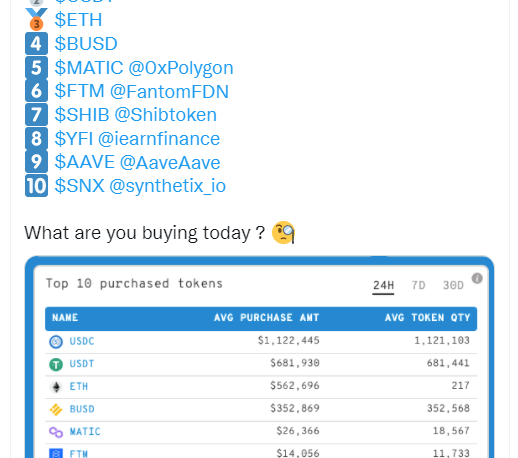
Task: Click the $AAVE cashtag
Action: (85, 162)
